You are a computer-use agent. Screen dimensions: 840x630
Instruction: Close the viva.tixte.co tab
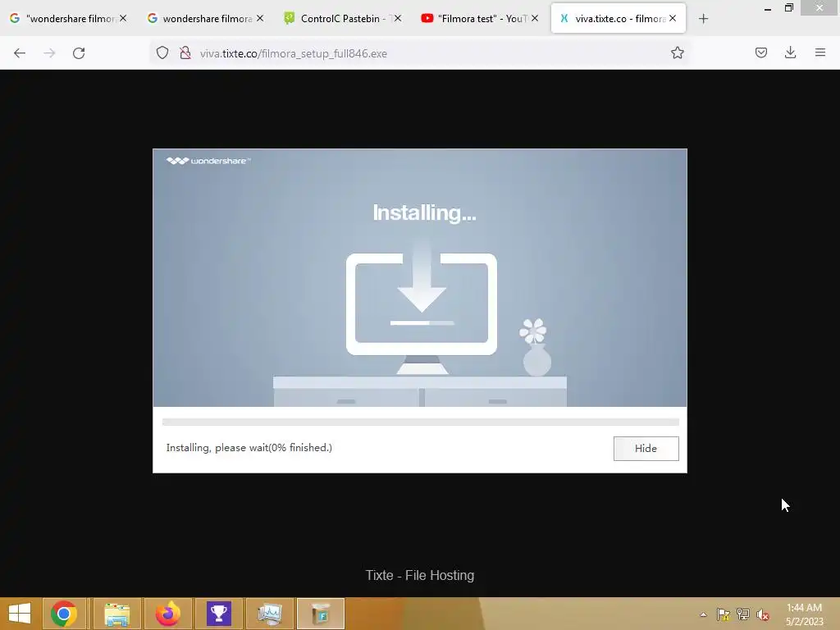tap(673, 18)
